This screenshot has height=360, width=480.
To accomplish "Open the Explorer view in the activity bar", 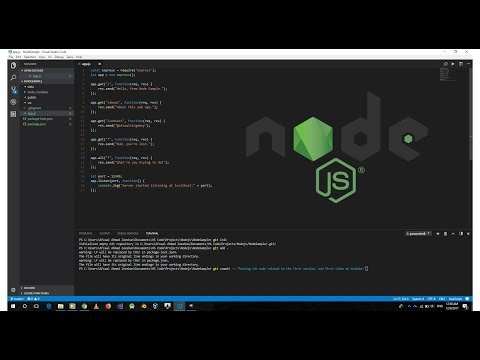I will 13,65.
